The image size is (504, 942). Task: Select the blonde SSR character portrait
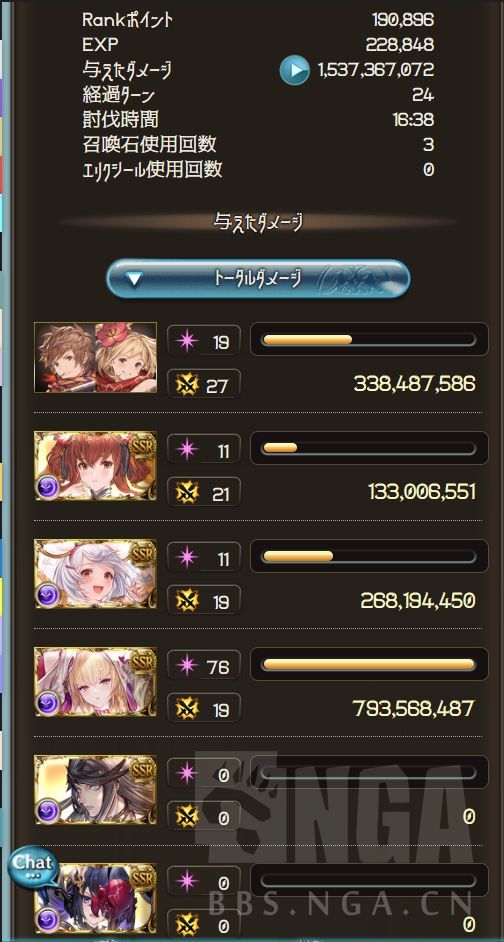96,682
